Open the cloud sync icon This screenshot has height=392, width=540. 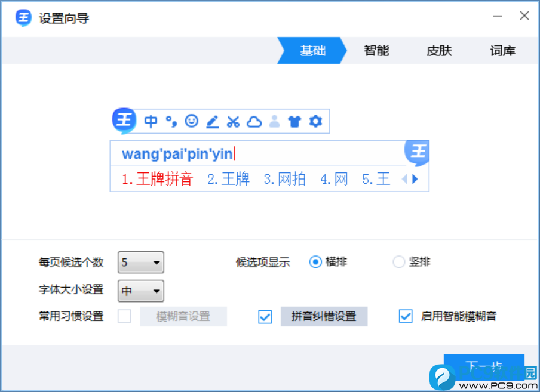[x=254, y=122]
